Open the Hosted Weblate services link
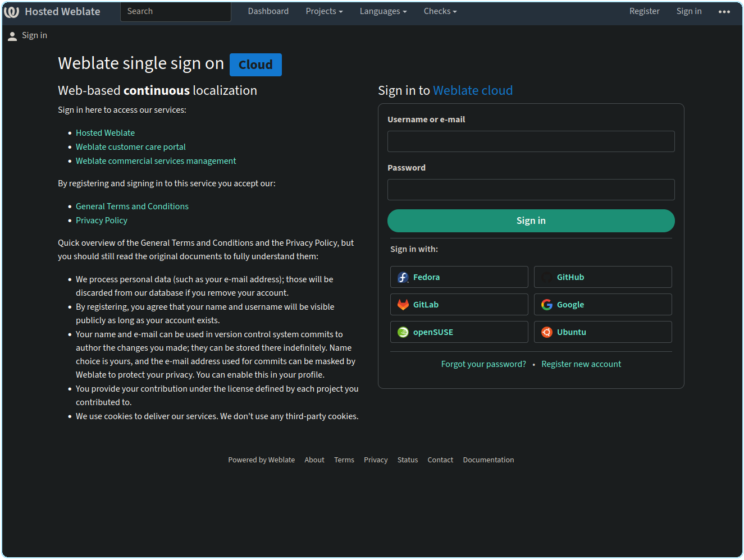The height and width of the screenshot is (560, 744). click(106, 133)
